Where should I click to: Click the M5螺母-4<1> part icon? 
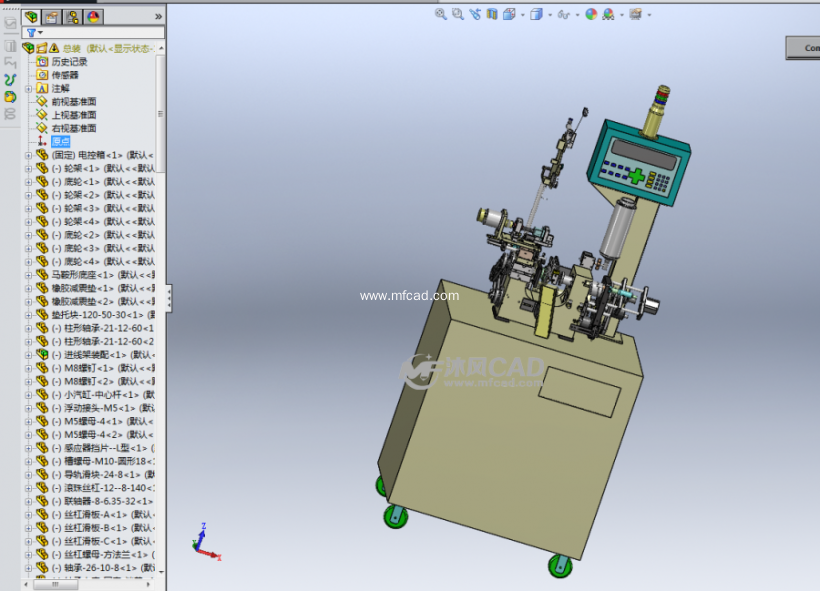click(x=42, y=421)
